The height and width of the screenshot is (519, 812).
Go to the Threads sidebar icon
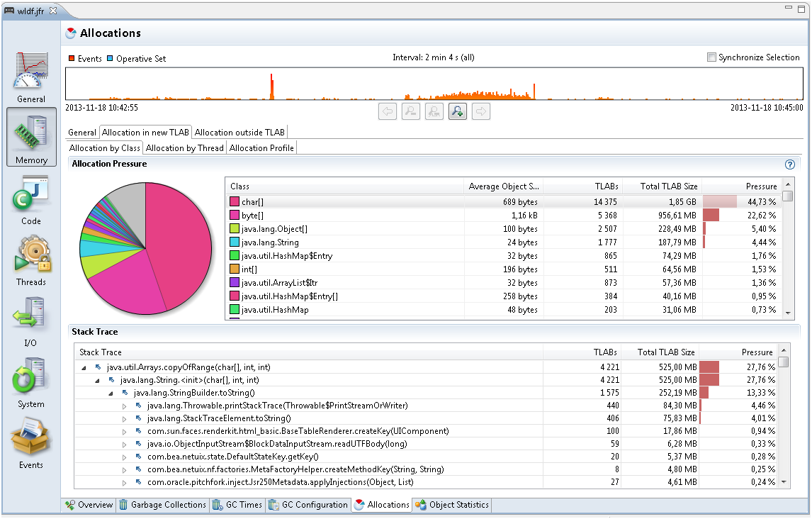pyautogui.click(x=31, y=259)
